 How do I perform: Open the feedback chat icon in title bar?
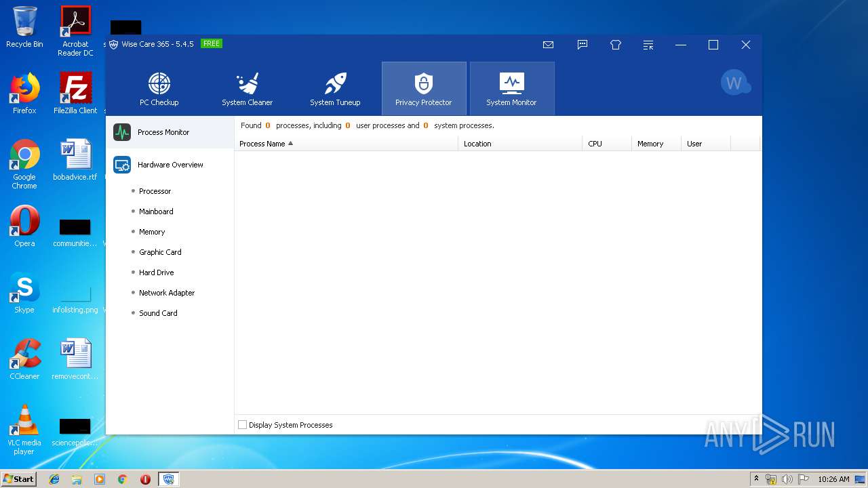coord(582,45)
